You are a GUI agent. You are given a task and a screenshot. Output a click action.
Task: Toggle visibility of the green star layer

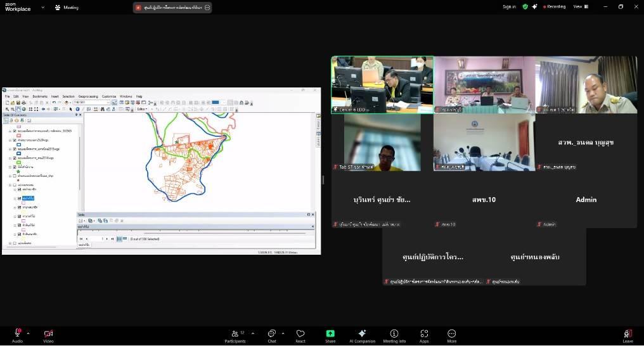tap(15, 167)
